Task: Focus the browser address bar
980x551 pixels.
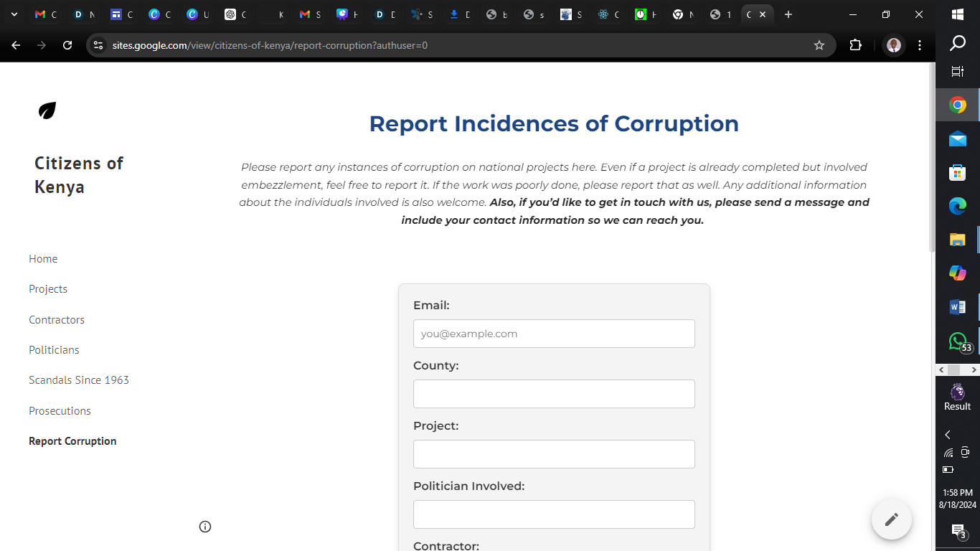Action: [x=287, y=44]
